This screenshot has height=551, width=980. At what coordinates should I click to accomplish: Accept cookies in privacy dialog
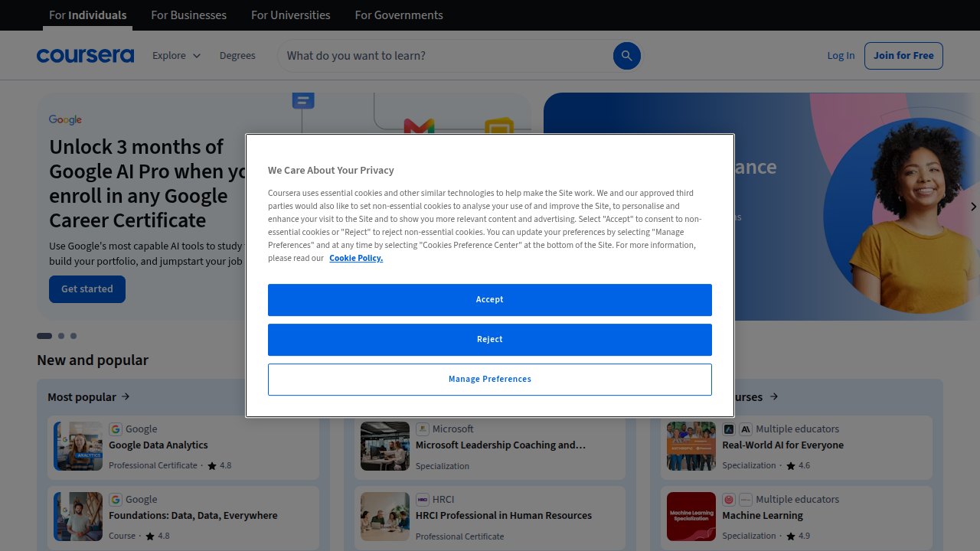(490, 300)
